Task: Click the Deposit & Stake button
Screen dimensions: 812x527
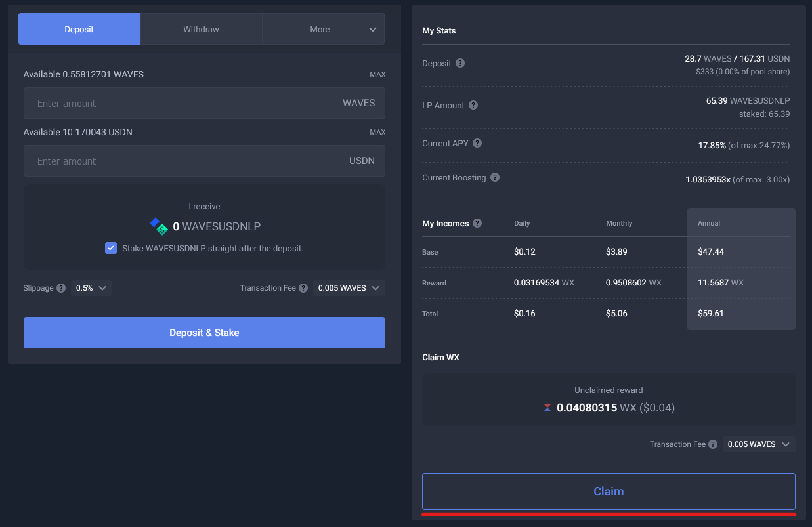Action: [x=204, y=333]
